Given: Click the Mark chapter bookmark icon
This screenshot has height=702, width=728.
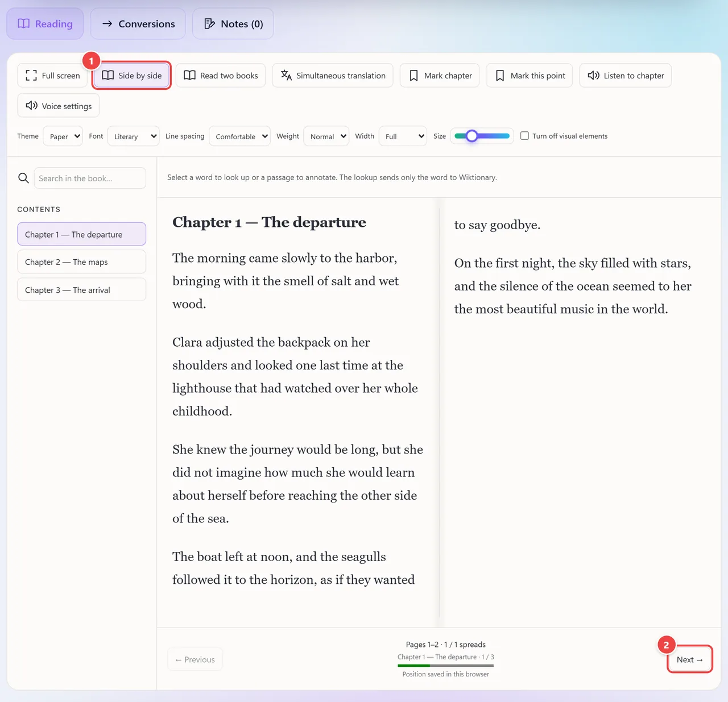Looking at the screenshot, I should (413, 76).
